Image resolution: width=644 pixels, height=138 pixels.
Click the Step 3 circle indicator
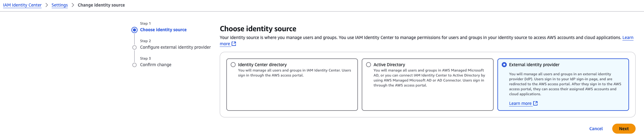click(134, 65)
